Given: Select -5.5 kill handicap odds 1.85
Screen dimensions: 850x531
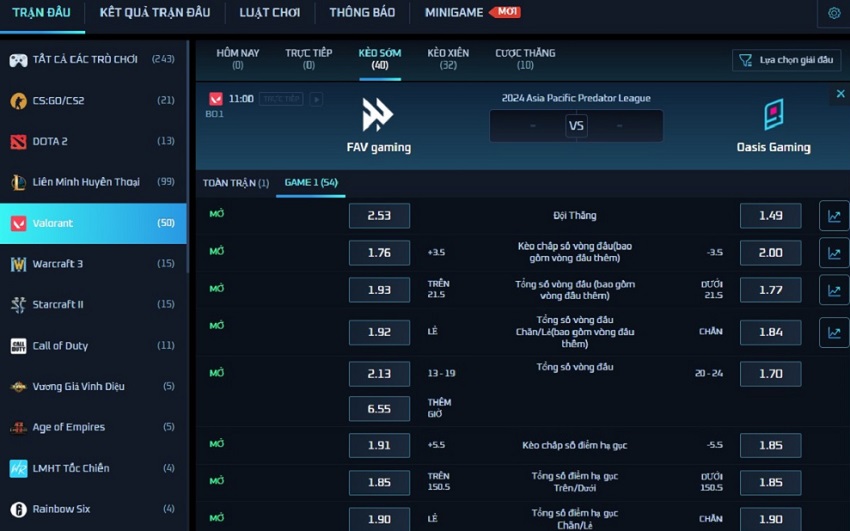Looking at the screenshot, I should pos(770,445).
